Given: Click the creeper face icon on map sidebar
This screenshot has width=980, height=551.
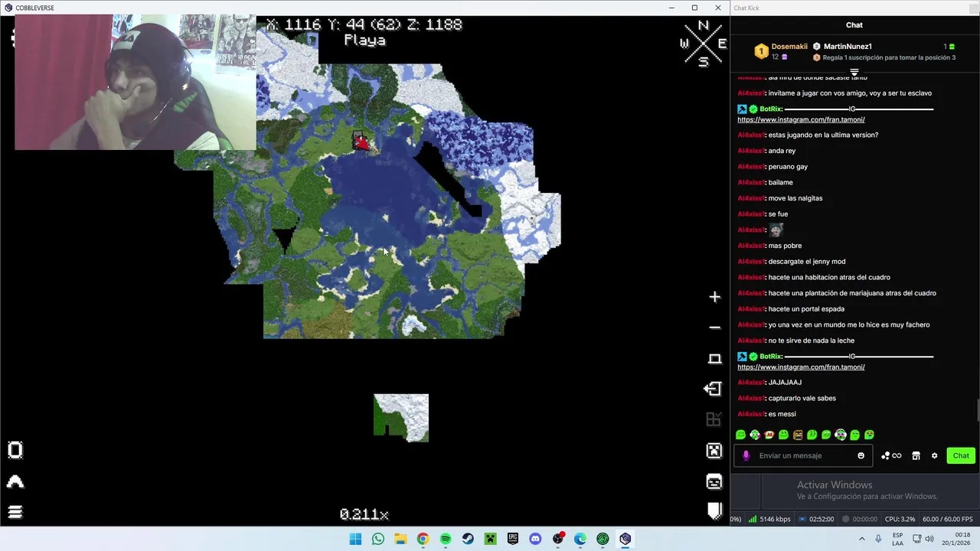Looking at the screenshot, I should pos(714,451).
